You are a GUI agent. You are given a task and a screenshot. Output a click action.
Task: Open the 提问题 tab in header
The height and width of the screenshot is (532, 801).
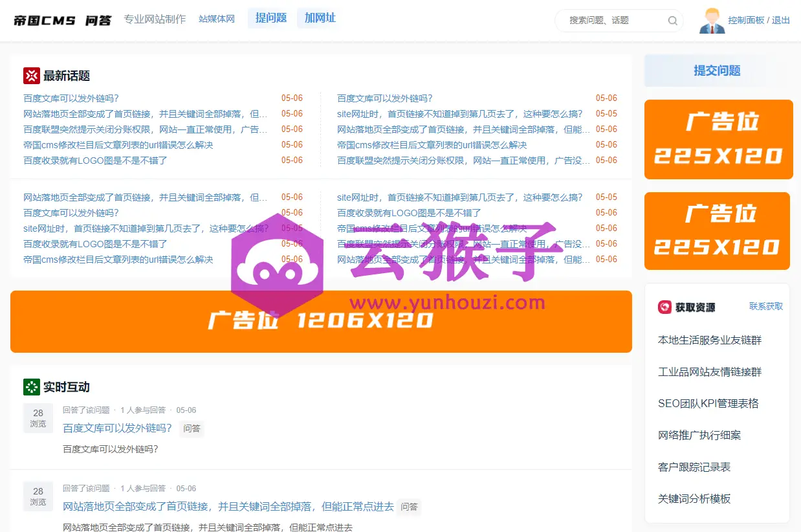coord(271,18)
